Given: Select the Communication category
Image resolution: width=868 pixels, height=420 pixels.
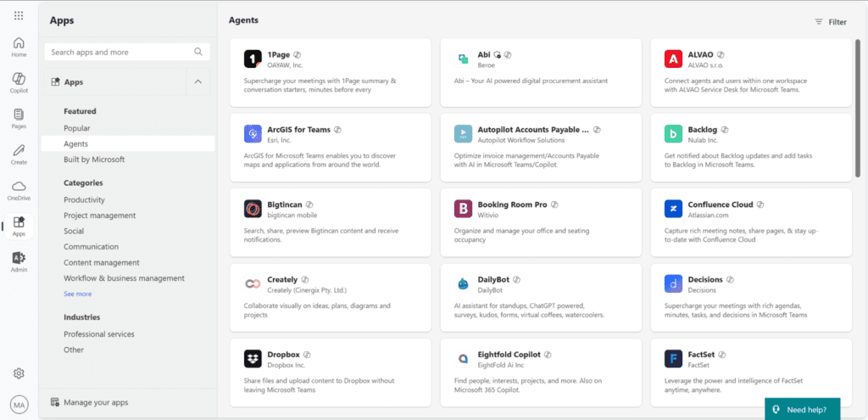Looking at the screenshot, I should coord(91,247).
